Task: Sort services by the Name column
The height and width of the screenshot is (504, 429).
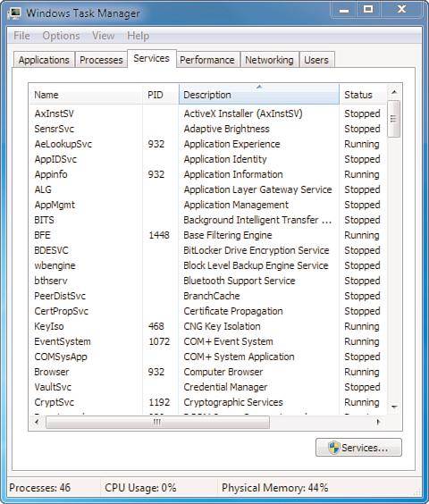Action: click(x=86, y=95)
